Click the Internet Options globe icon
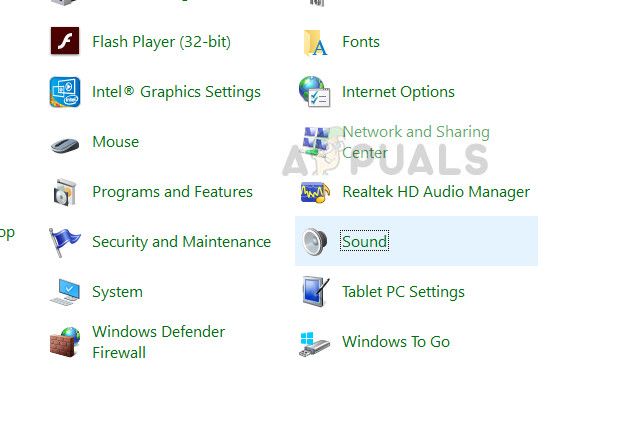626x421 pixels. click(315, 92)
